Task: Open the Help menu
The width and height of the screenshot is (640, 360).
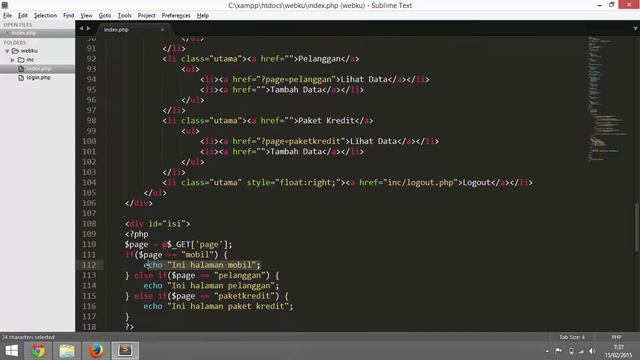Action: point(203,16)
